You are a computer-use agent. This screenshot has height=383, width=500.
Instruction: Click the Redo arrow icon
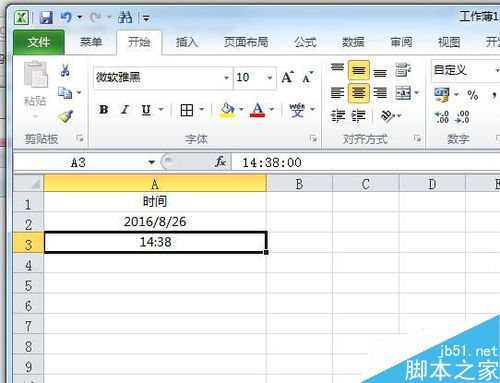point(96,17)
